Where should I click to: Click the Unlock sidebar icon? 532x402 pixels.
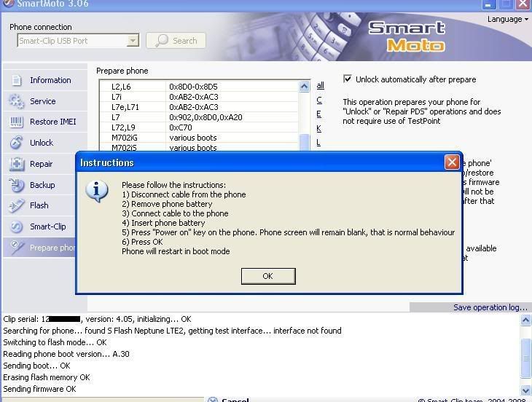[x=16, y=143]
